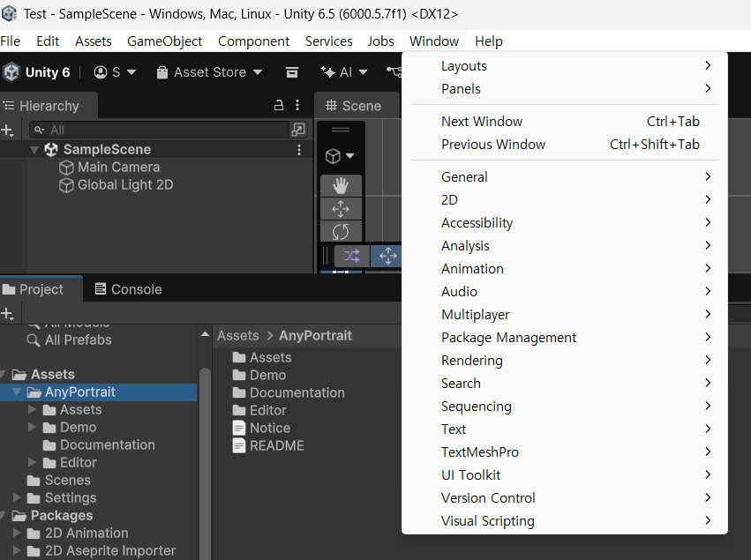The height and width of the screenshot is (560, 751).
Task: Click the Assets breadcrumb in Project path
Action: click(x=238, y=335)
